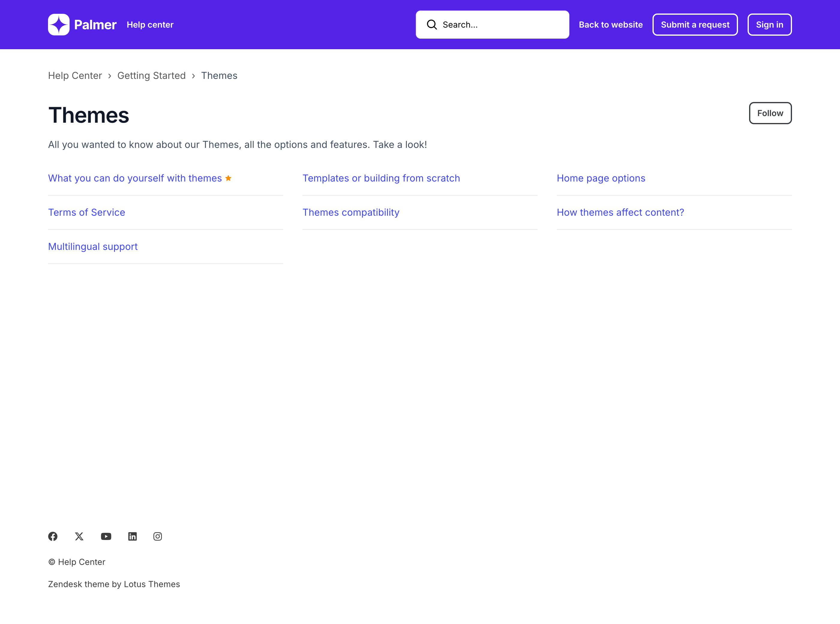Go to Help Center breadcrumb
The height and width of the screenshot is (624, 840).
(75, 76)
